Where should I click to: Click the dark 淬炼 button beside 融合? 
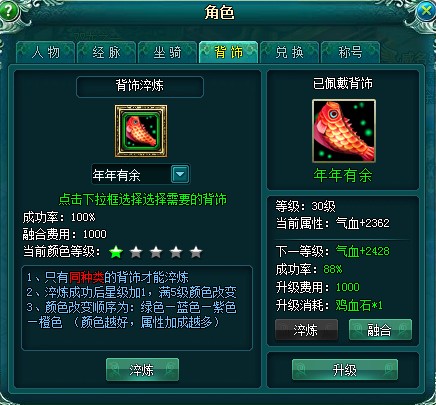point(306,330)
